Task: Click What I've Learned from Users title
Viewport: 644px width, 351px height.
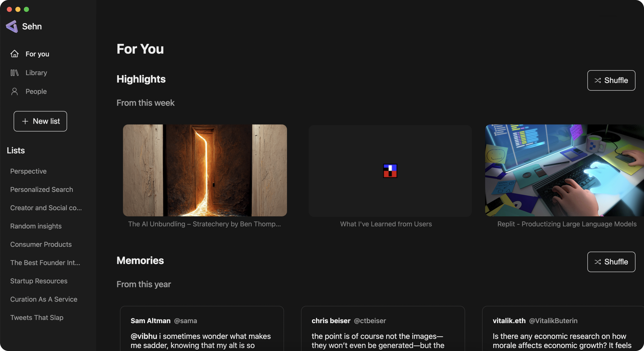Action: click(386, 224)
